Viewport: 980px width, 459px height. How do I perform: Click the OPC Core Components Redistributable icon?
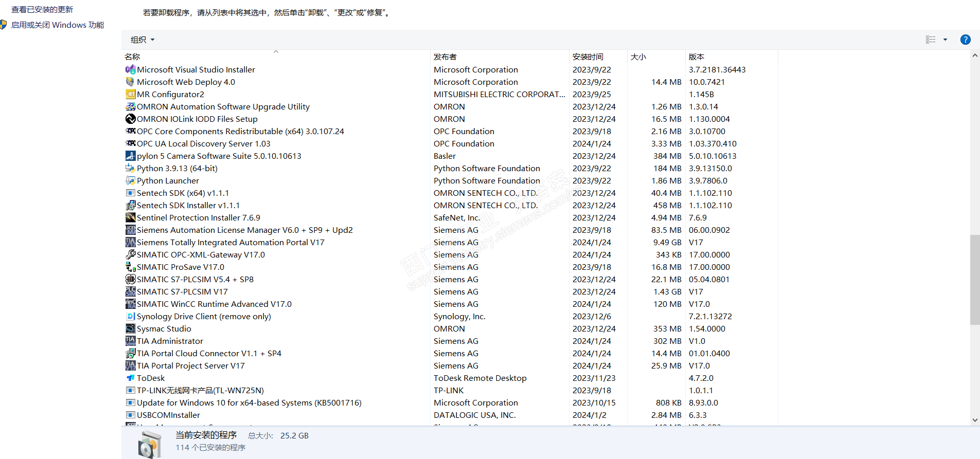[x=131, y=131]
